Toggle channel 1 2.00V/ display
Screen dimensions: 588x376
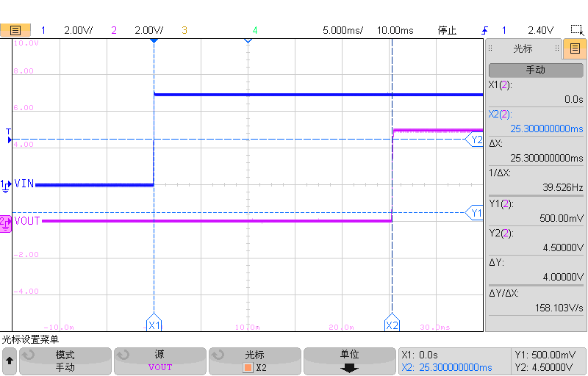pyautogui.click(x=68, y=30)
